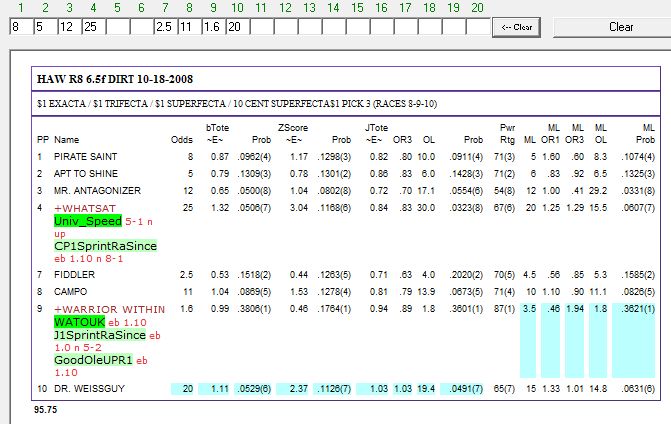
Task: Click empty odds input field 16
Action: point(382,27)
